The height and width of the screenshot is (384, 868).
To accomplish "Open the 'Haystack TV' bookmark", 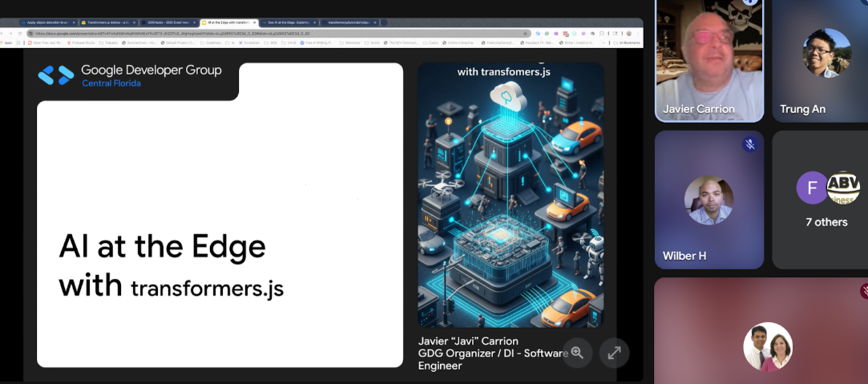I will point(538,42).
